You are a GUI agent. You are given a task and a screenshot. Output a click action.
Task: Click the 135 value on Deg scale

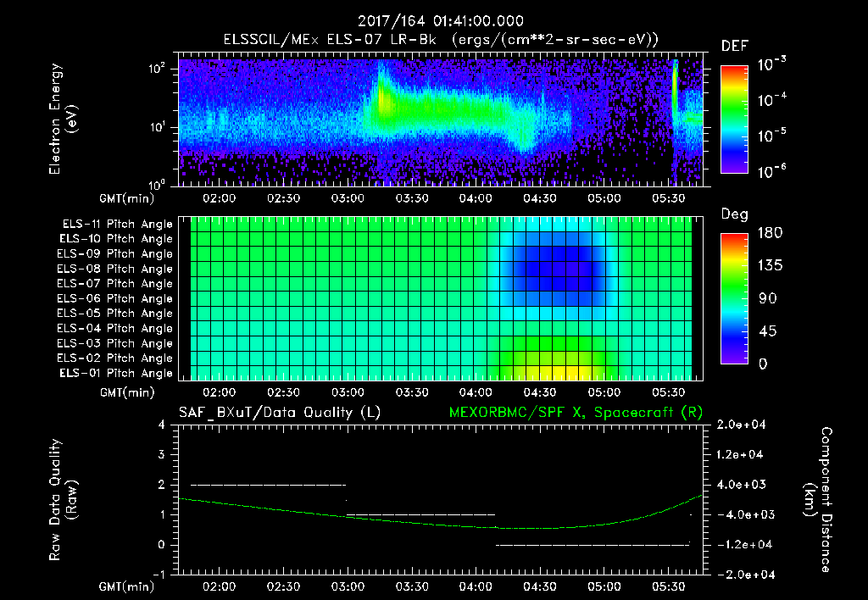(x=770, y=266)
